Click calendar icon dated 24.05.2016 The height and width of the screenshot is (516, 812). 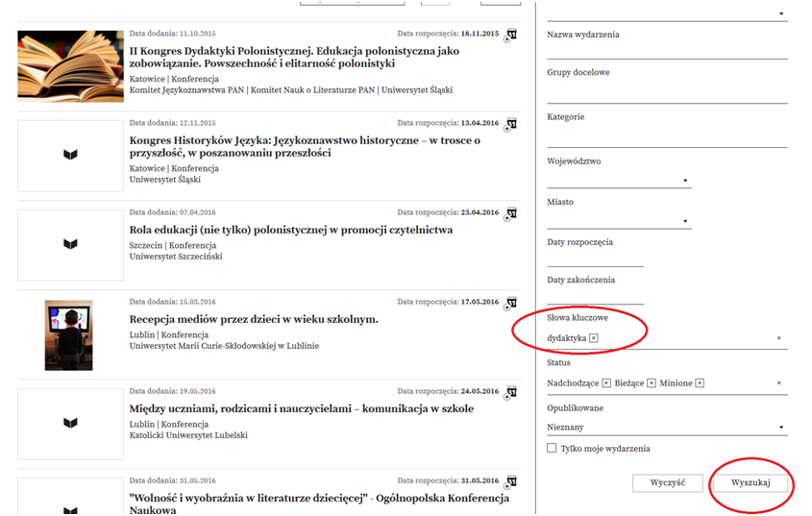pyautogui.click(x=511, y=392)
